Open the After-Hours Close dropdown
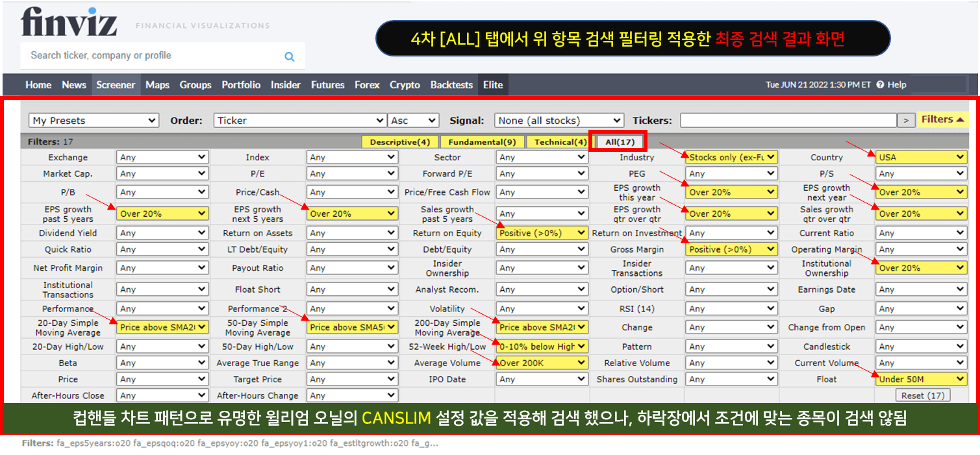The width and height of the screenshot is (980, 455). tap(162, 395)
